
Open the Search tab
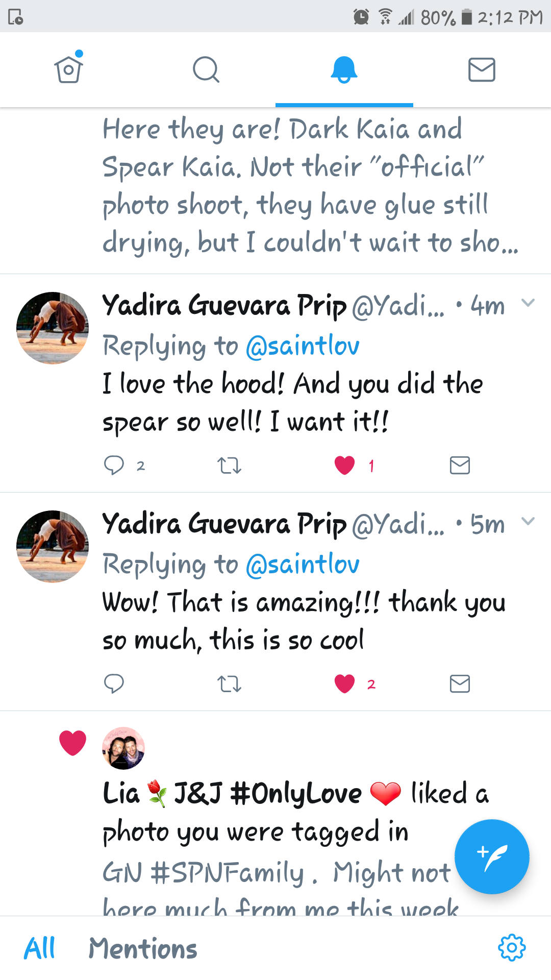click(206, 69)
